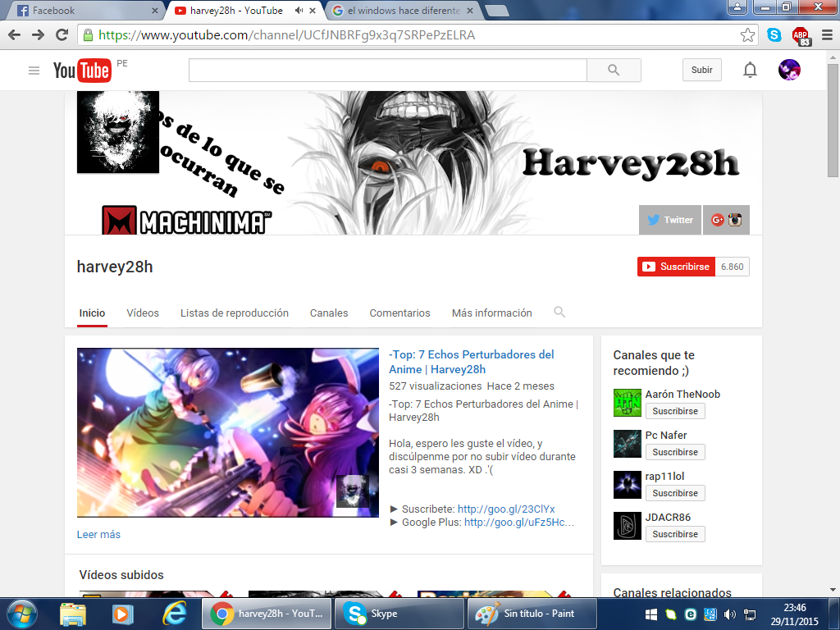
Task: Open Listas de reproducción tab
Action: pos(234,313)
